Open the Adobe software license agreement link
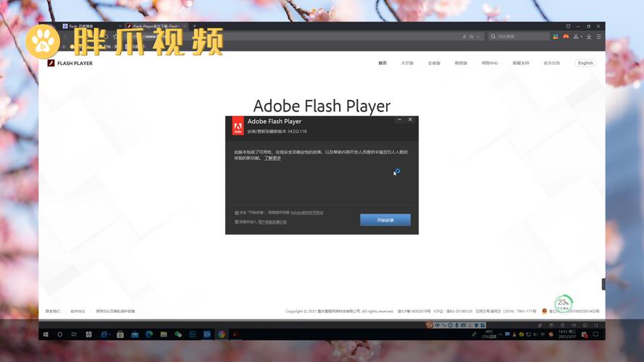The width and height of the screenshot is (644, 362). [307, 213]
